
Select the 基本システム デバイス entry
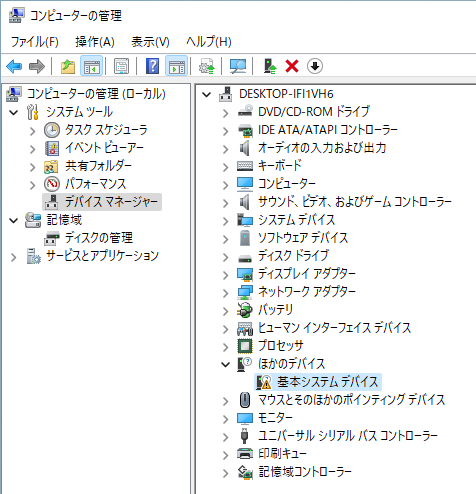coord(328,382)
